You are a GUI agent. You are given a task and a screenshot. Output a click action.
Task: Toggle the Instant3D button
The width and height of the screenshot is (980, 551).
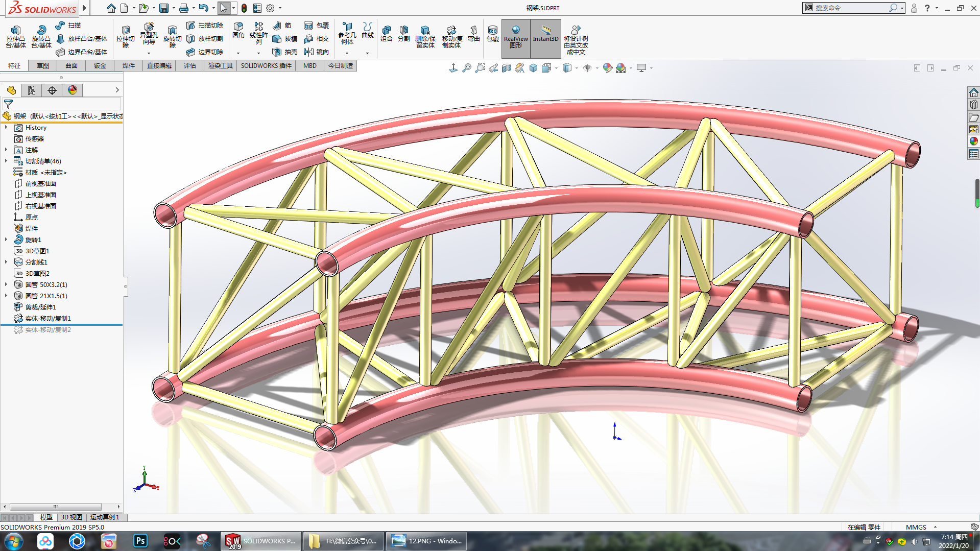click(x=545, y=38)
